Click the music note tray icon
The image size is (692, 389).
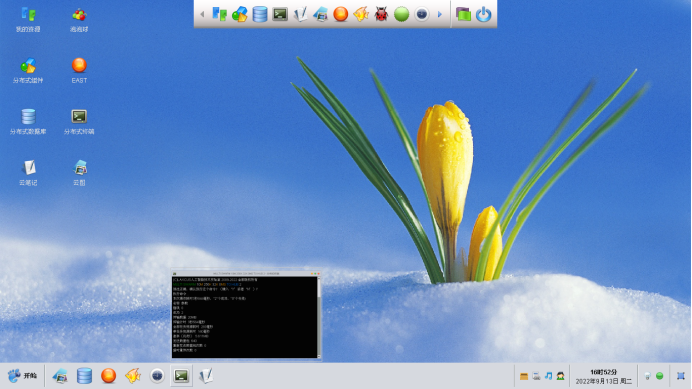(x=548, y=376)
